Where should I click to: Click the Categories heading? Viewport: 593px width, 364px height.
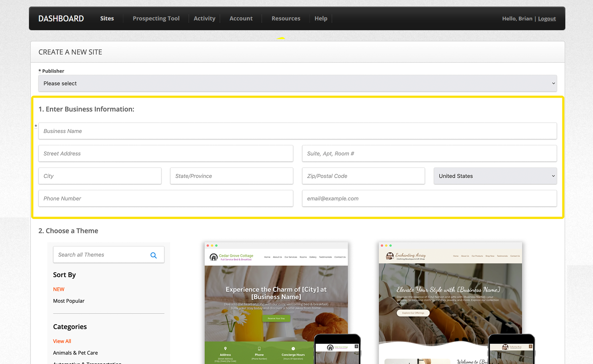pos(70,327)
